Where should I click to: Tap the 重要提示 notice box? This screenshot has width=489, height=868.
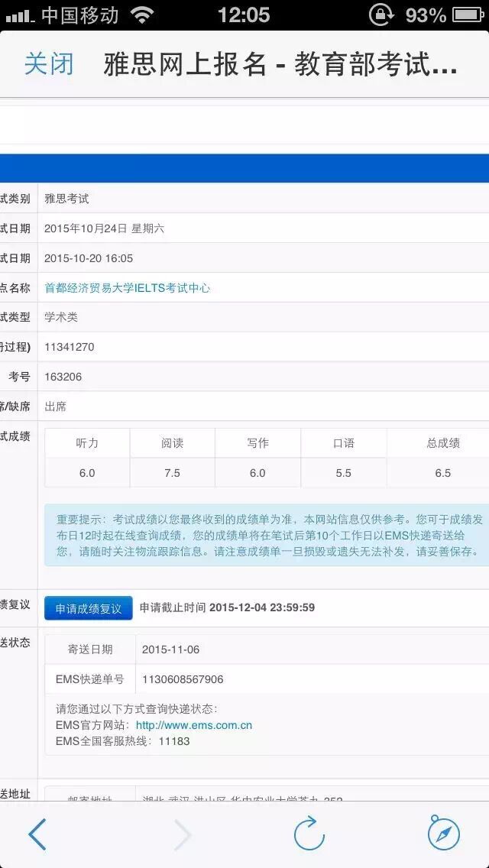coord(267,536)
